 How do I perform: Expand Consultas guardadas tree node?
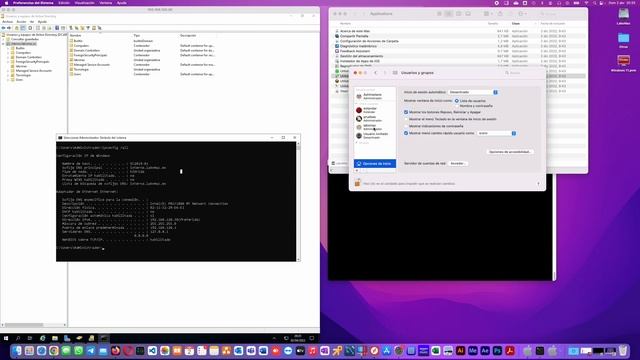point(4,40)
